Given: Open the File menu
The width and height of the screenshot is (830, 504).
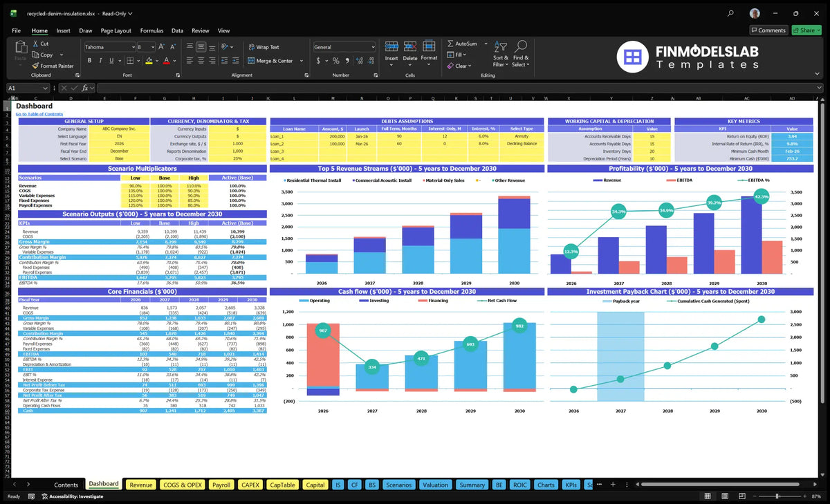Looking at the screenshot, I should (x=16, y=30).
